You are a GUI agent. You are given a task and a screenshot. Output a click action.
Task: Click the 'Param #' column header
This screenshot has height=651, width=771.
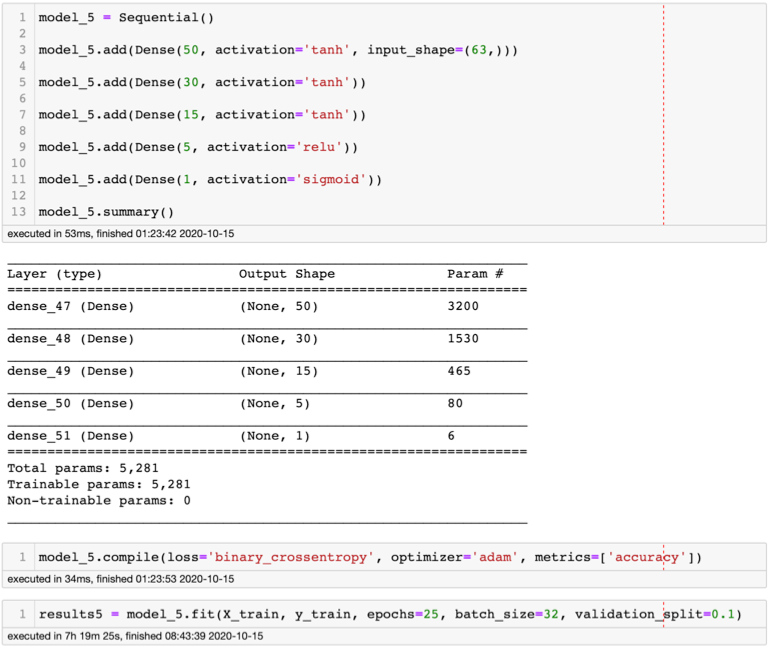pyautogui.click(x=475, y=274)
